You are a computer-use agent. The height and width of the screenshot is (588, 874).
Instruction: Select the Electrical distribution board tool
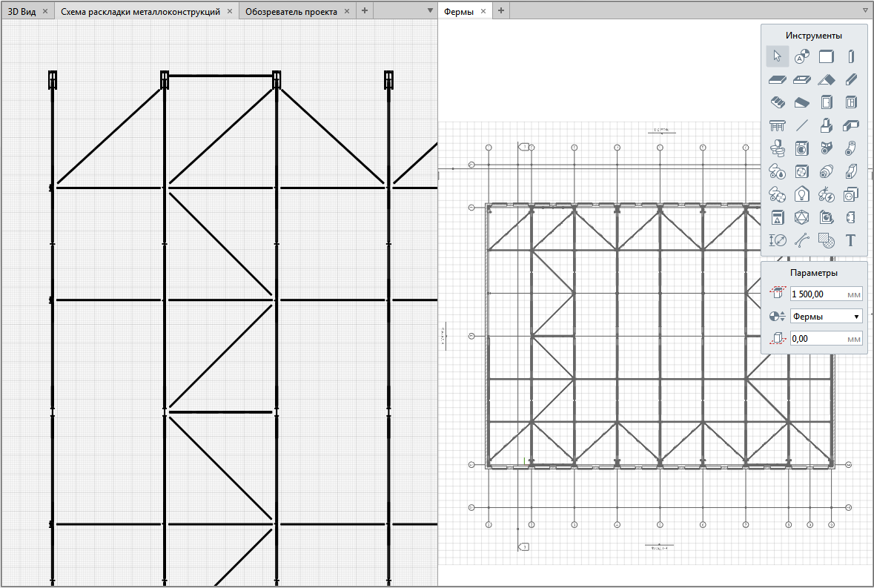click(x=777, y=217)
